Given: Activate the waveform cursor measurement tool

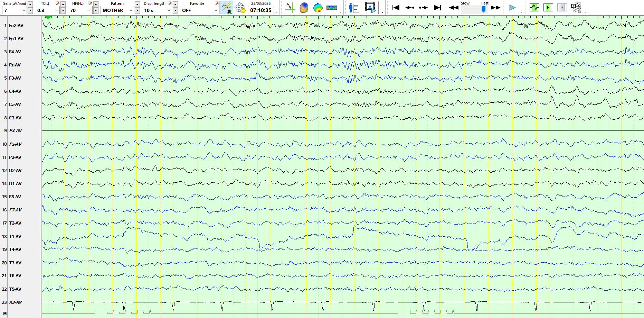Looking at the screenshot, I should coord(290,7).
